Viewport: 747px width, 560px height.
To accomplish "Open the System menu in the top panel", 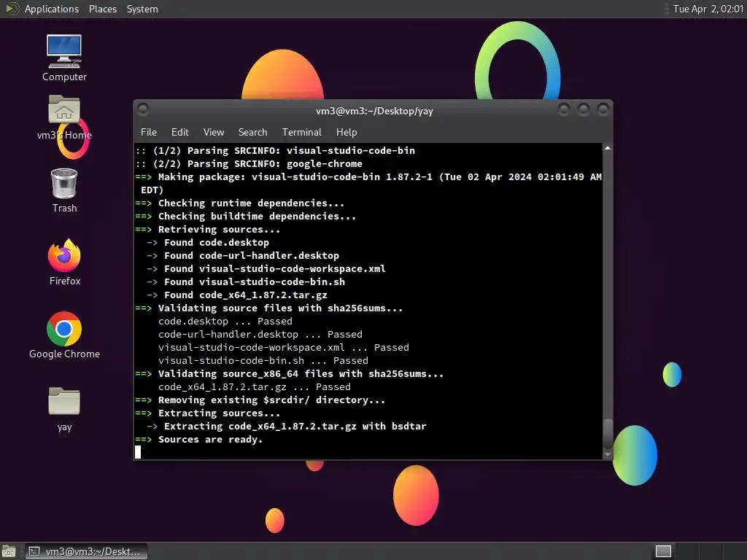I will (142, 9).
